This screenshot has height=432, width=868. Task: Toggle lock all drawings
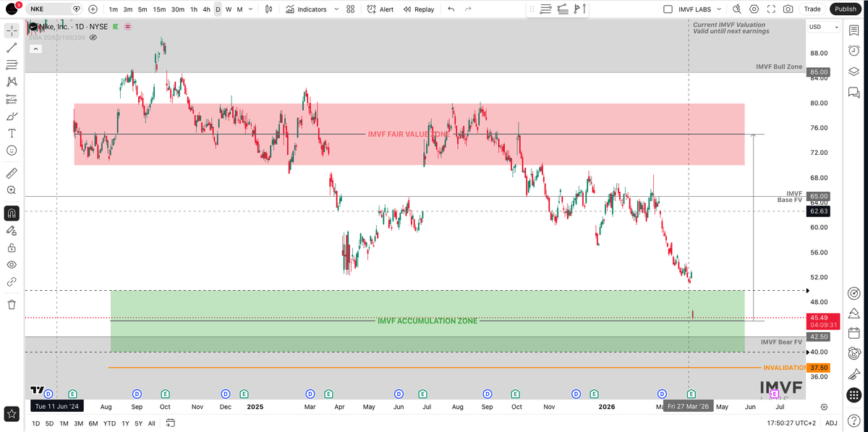tap(12, 247)
